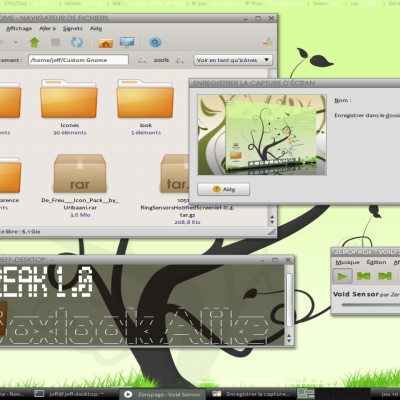The height and width of the screenshot is (400, 400).
Task: Switch to jeff@jeff-desktop terminal in taskbar
Action: [x=70, y=394]
